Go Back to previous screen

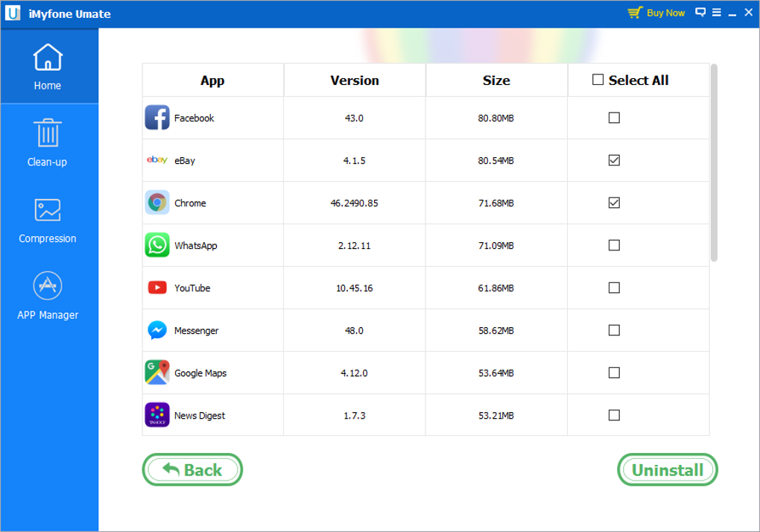coord(192,469)
